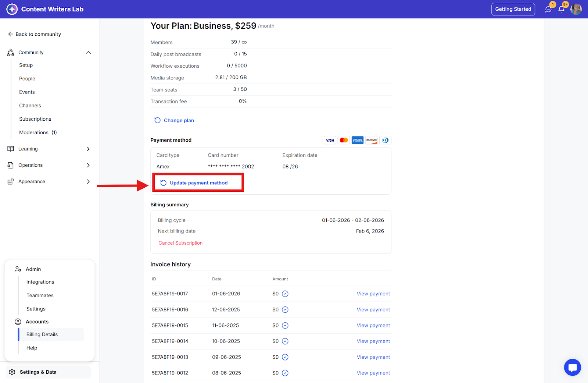The width and height of the screenshot is (588, 383).
Task: Click the Settings & Data gear icon
Action: point(12,372)
